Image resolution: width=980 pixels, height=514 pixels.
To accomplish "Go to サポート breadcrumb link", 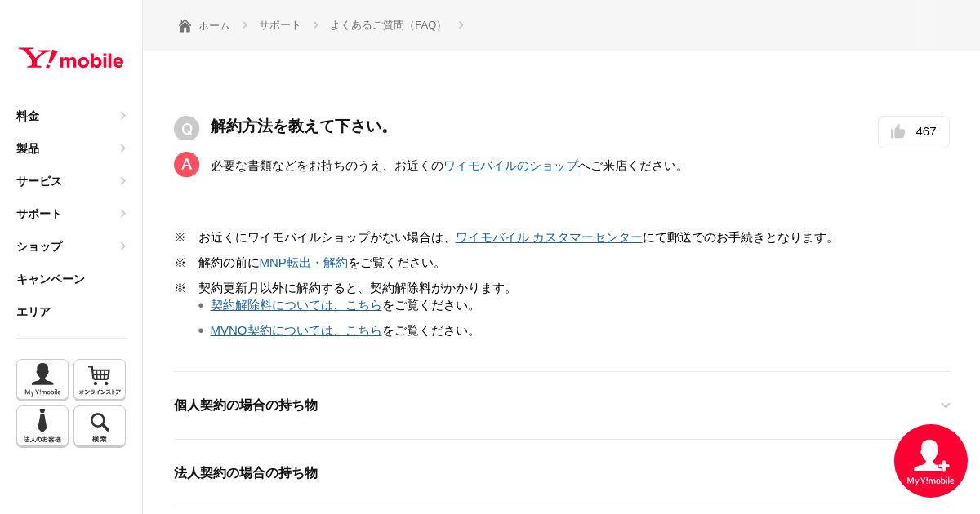I will tap(280, 25).
